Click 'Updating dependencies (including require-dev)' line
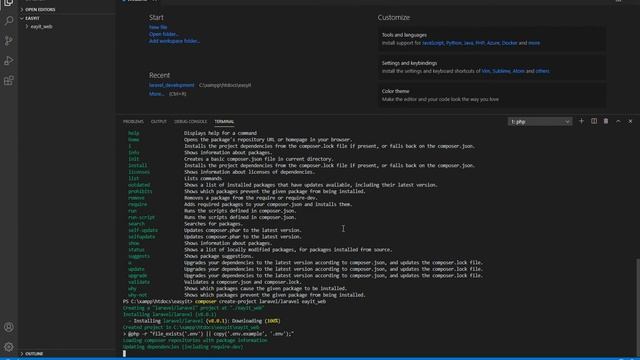Image resolution: width=640 pixels, height=360 pixels. pos(182,347)
